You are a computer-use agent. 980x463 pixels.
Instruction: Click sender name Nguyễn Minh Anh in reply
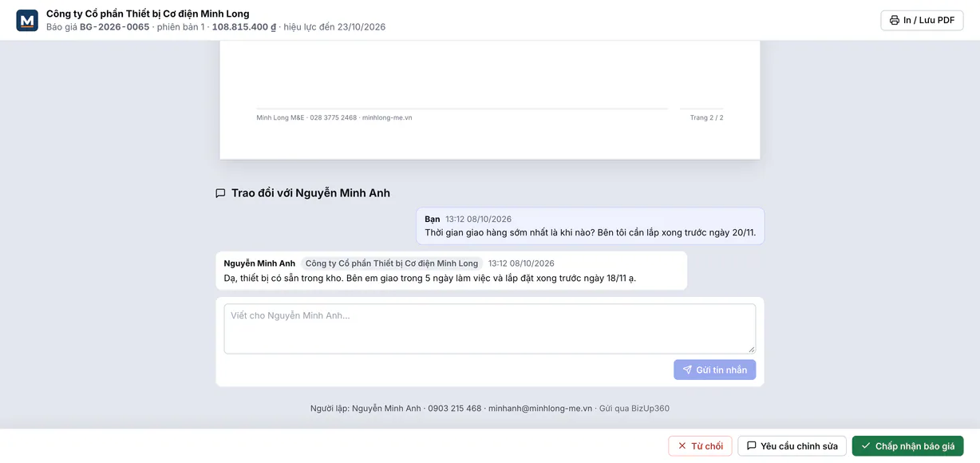click(259, 263)
